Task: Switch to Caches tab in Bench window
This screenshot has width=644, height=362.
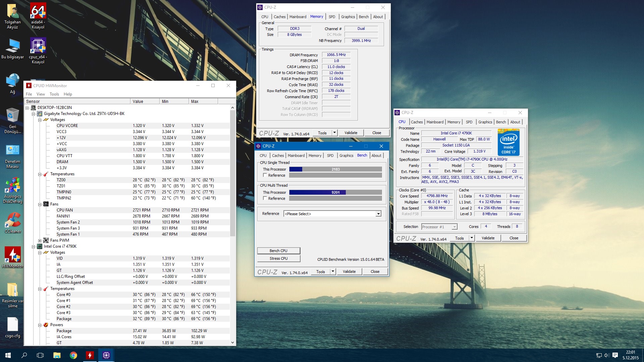Action: [x=278, y=156]
